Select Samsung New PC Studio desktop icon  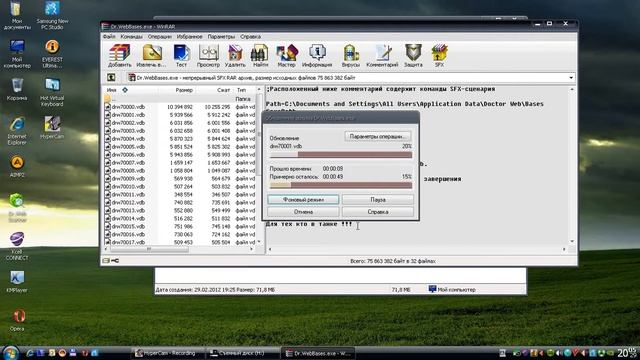pyautogui.click(x=52, y=16)
